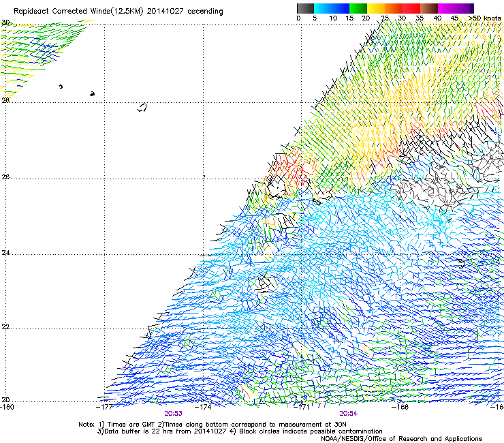Image resolution: width=504 pixels, height=443 pixels.
Task: Click the legend label '45'
Action: (454, 18)
